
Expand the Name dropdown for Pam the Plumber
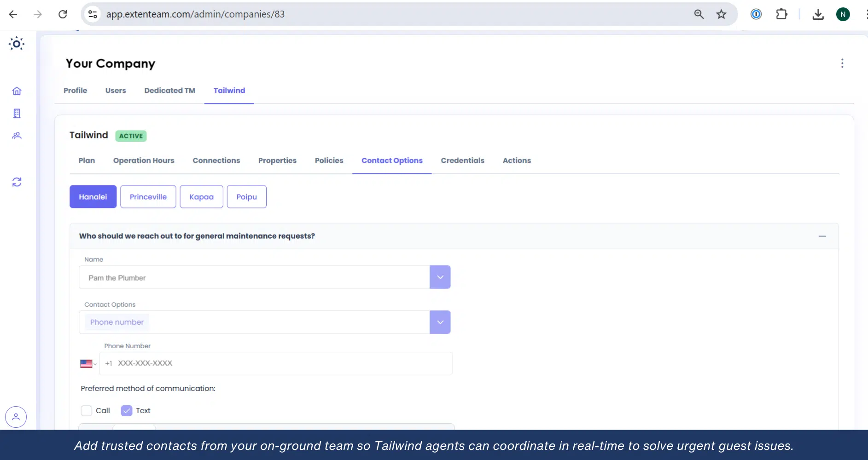point(440,277)
